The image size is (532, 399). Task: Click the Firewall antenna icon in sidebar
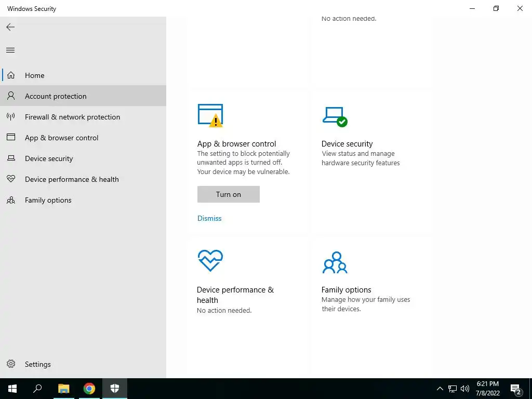tap(11, 117)
